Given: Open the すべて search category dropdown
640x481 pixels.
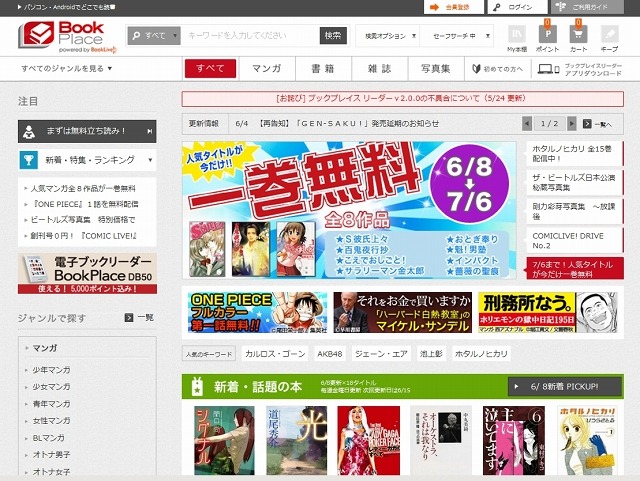Looking at the screenshot, I should pos(154,36).
